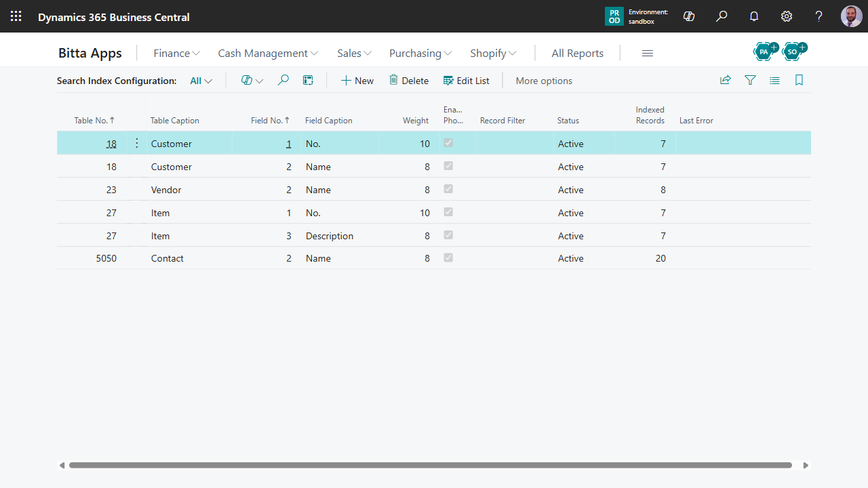The image size is (868, 488).
Task: Click the PROD environment badge
Action: [x=614, y=16]
